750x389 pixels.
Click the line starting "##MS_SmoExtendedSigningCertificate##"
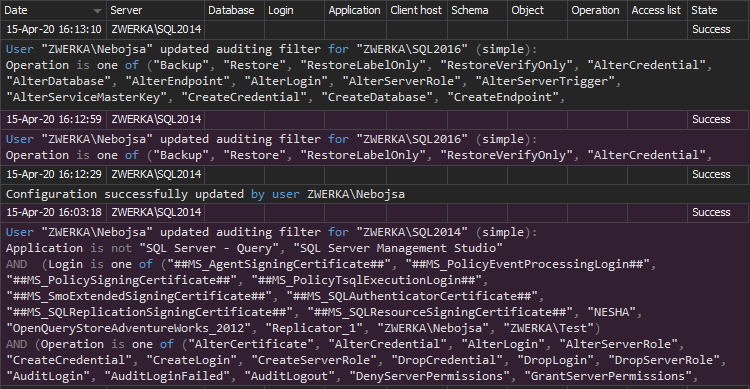click(275, 296)
